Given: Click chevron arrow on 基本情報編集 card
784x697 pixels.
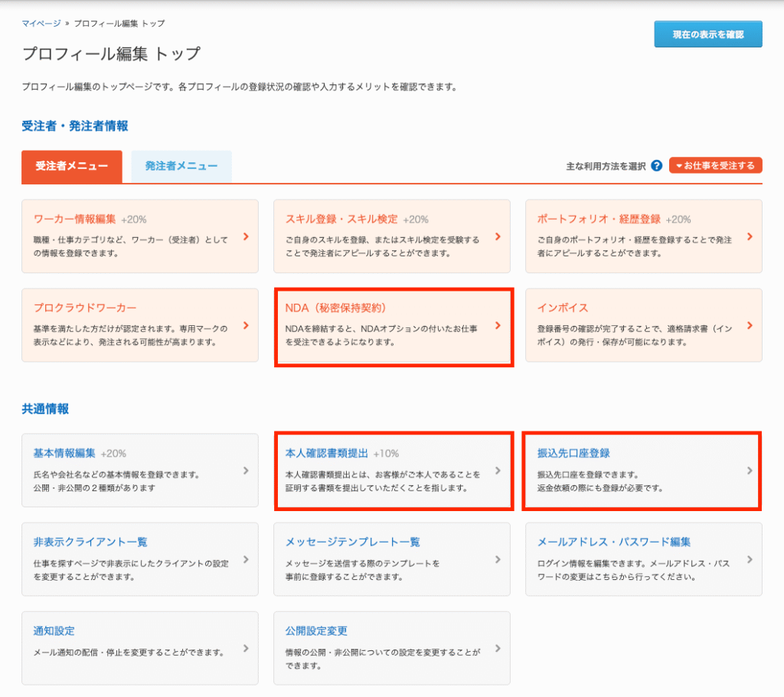Looking at the screenshot, I should tap(246, 471).
